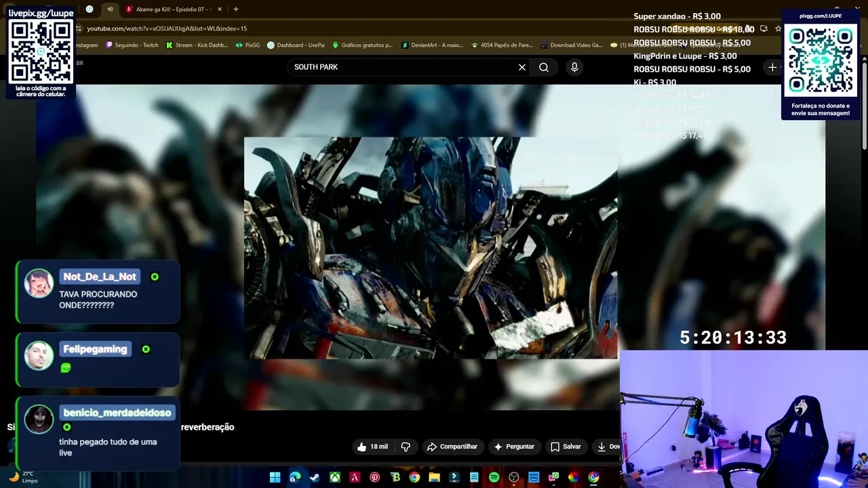Screen dimensions: 868x488
Task: Select the tab with speaker audio icon
Action: [x=110, y=9]
